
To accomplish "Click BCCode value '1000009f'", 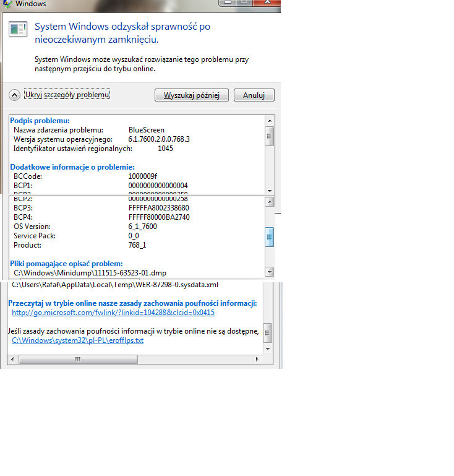I will [x=142, y=176].
